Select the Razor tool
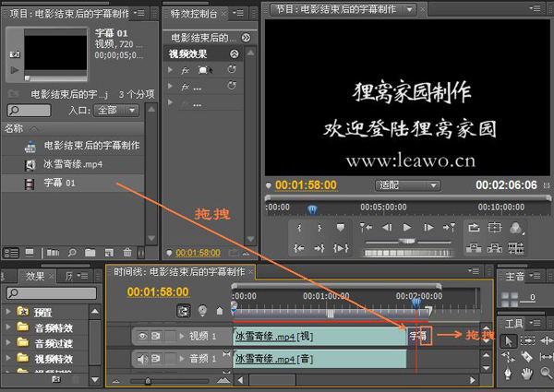 point(528,357)
